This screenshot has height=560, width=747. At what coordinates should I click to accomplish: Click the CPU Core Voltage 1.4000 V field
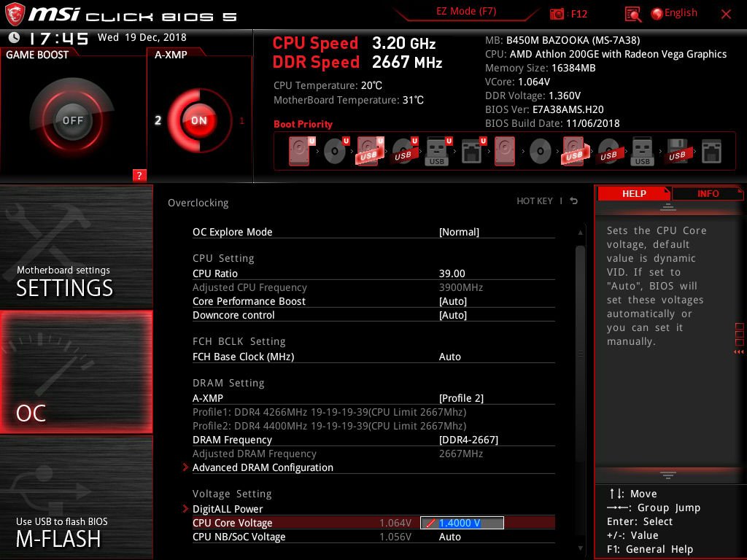(x=462, y=523)
